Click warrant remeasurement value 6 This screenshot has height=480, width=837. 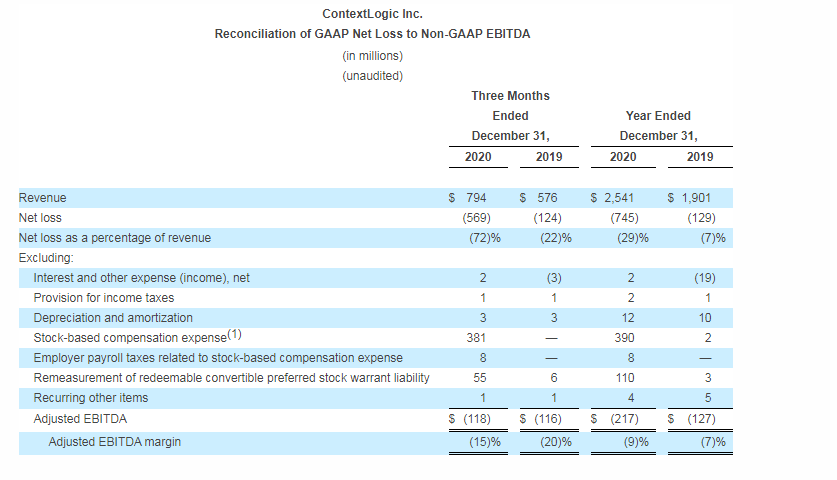pyautogui.click(x=554, y=378)
